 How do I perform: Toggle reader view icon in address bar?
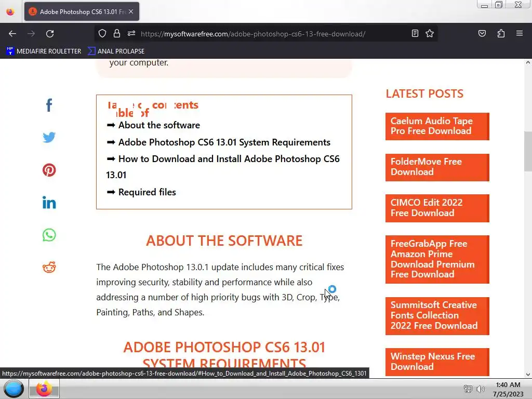pyautogui.click(x=415, y=33)
